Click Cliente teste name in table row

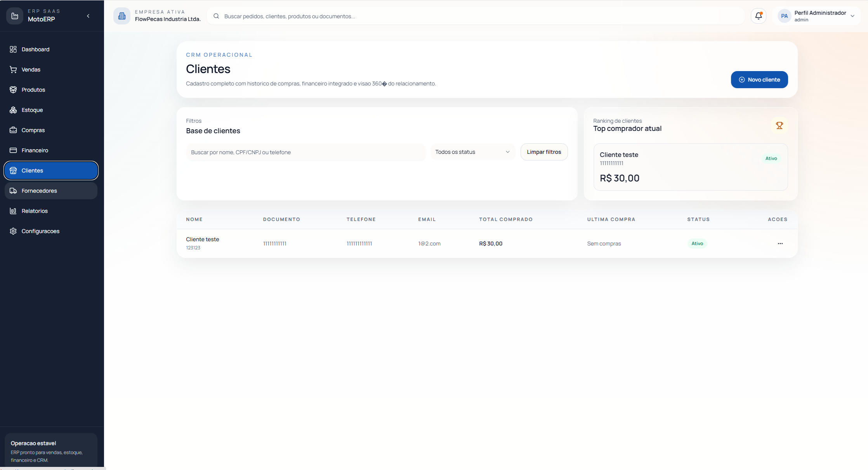[202, 239]
